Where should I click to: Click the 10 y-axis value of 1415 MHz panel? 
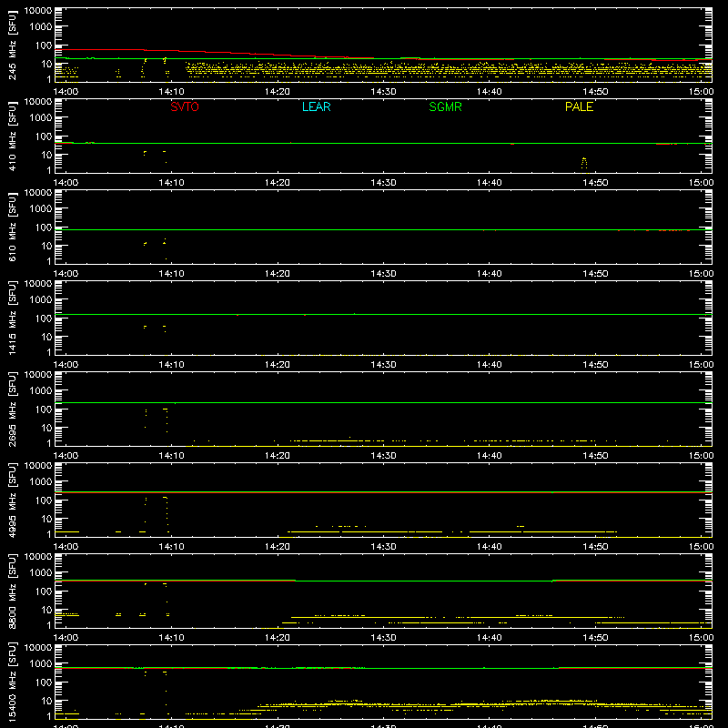pos(46,337)
